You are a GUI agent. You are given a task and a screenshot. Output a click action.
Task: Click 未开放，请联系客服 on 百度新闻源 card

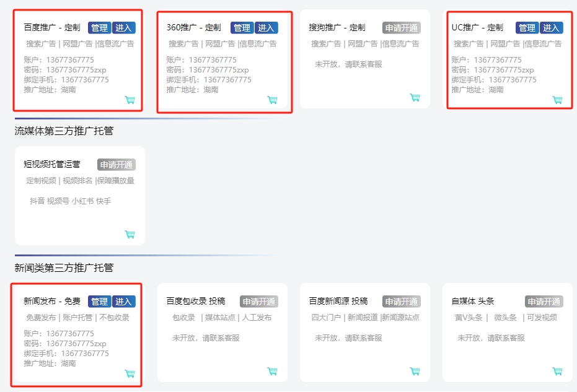(348, 338)
